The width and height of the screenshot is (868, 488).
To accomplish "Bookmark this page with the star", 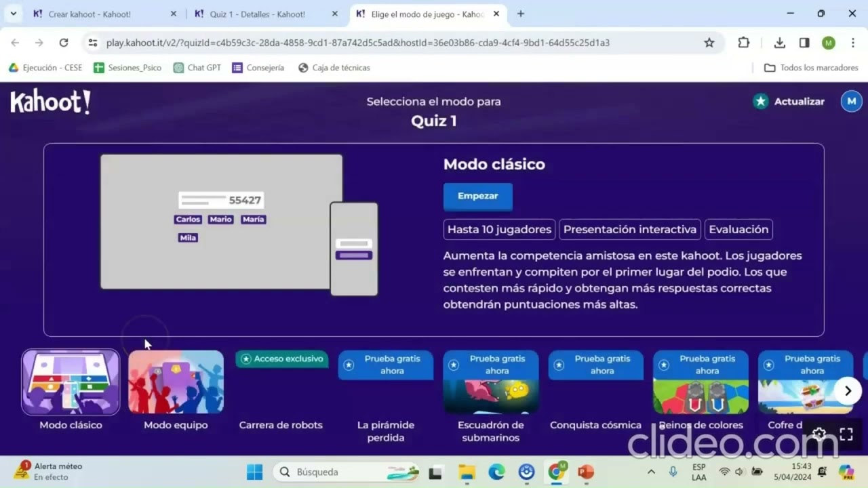I will coord(709,43).
